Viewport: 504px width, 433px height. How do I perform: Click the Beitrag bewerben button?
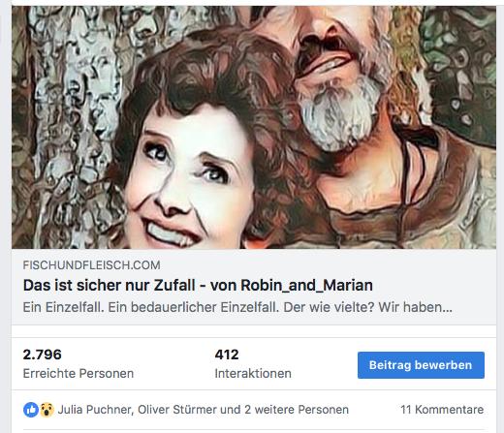421,365
